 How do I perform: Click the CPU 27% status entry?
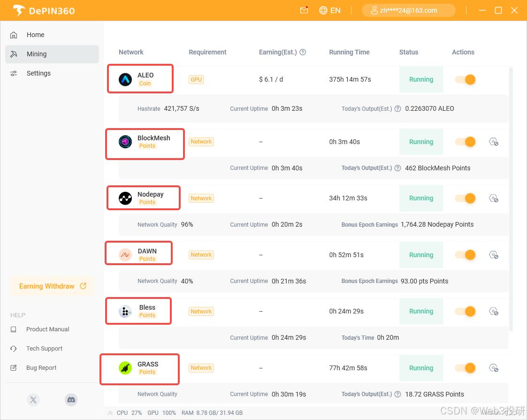pyautogui.click(x=129, y=413)
